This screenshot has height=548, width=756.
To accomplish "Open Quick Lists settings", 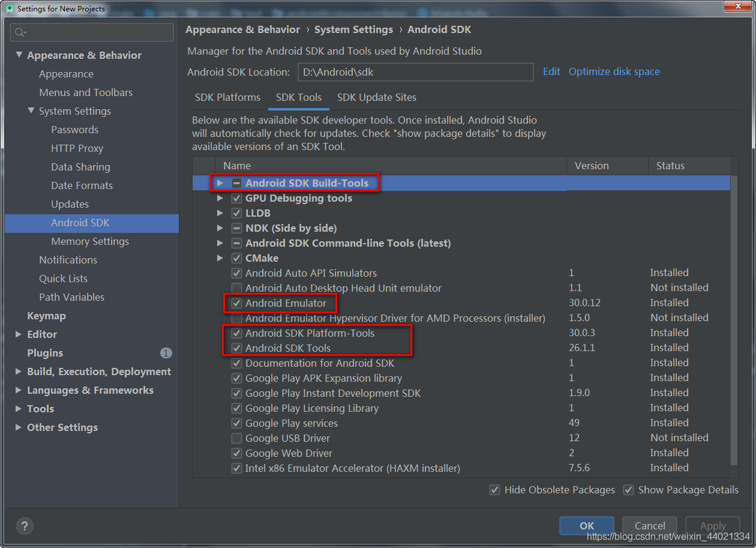I will (x=63, y=279).
